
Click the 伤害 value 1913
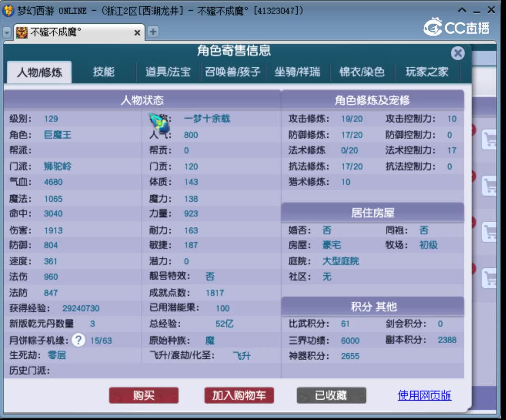(x=53, y=230)
